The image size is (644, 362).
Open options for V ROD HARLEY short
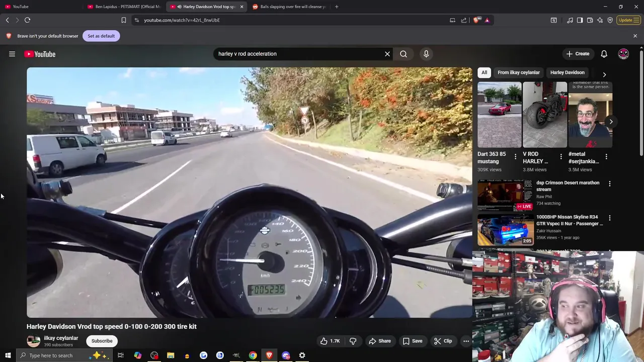click(561, 157)
